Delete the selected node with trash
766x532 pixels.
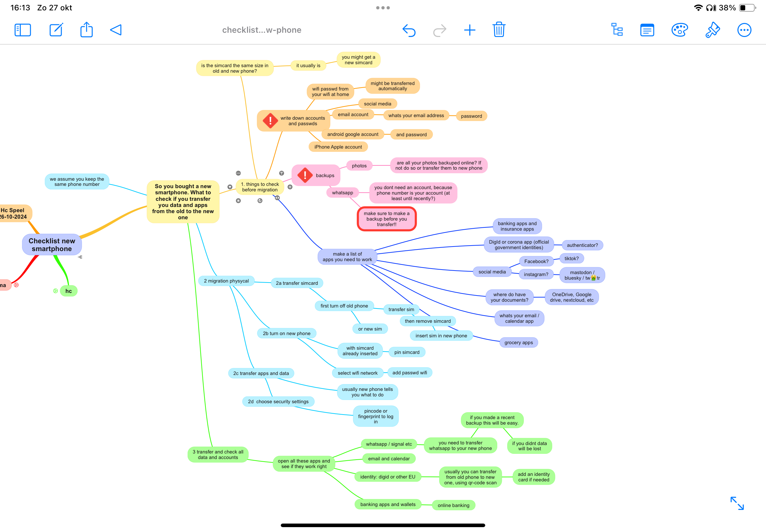coord(499,30)
